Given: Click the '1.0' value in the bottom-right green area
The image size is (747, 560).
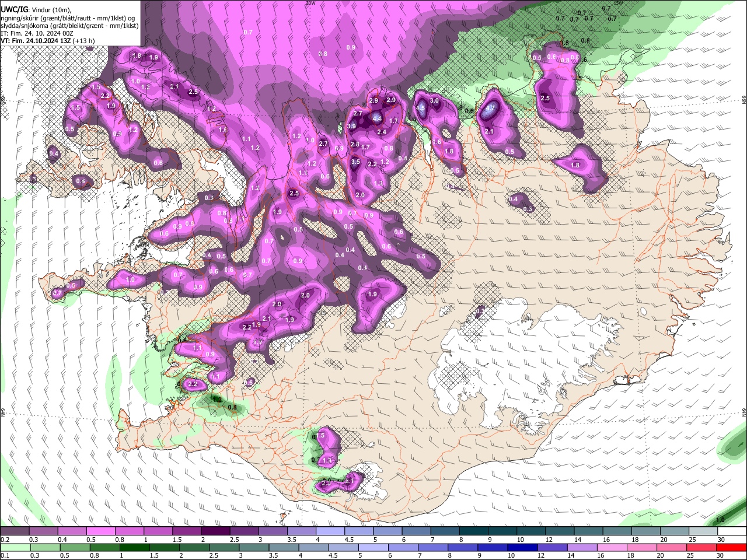Looking at the screenshot, I should tap(720, 520).
